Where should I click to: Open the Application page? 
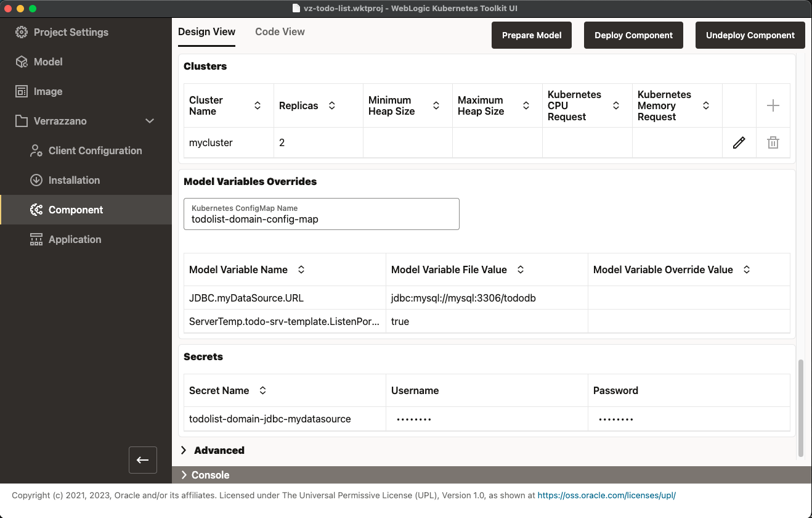click(75, 239)
